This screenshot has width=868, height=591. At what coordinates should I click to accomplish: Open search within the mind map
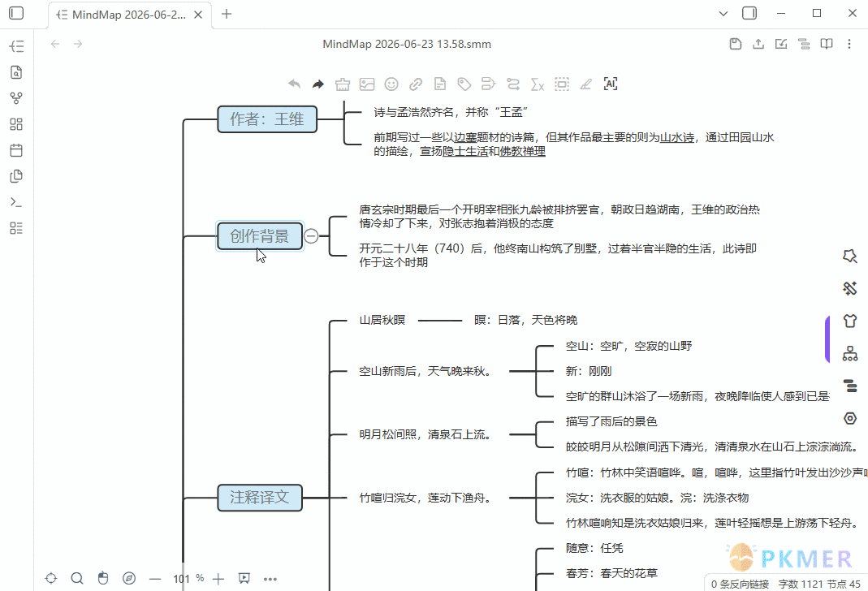(x=77, y=578)
